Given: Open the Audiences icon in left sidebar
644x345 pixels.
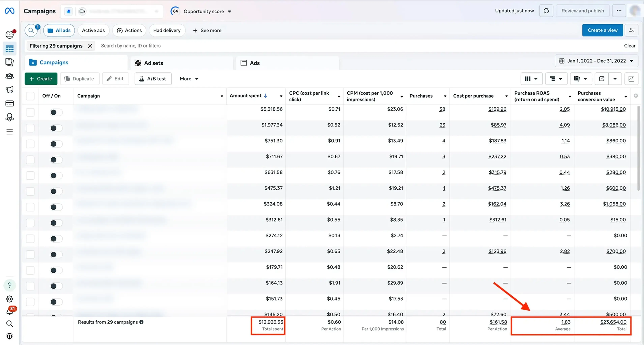Looking at the screenshot, I should (9, 76).
